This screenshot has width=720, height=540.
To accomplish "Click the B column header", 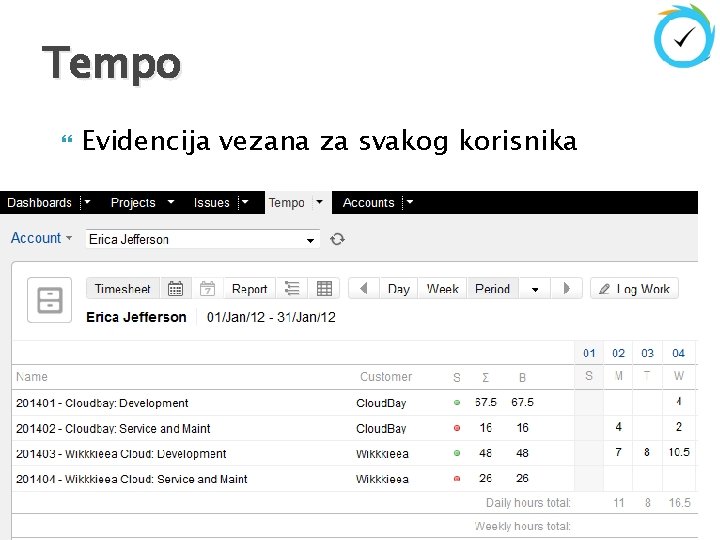I will click(x=522, y=377).
